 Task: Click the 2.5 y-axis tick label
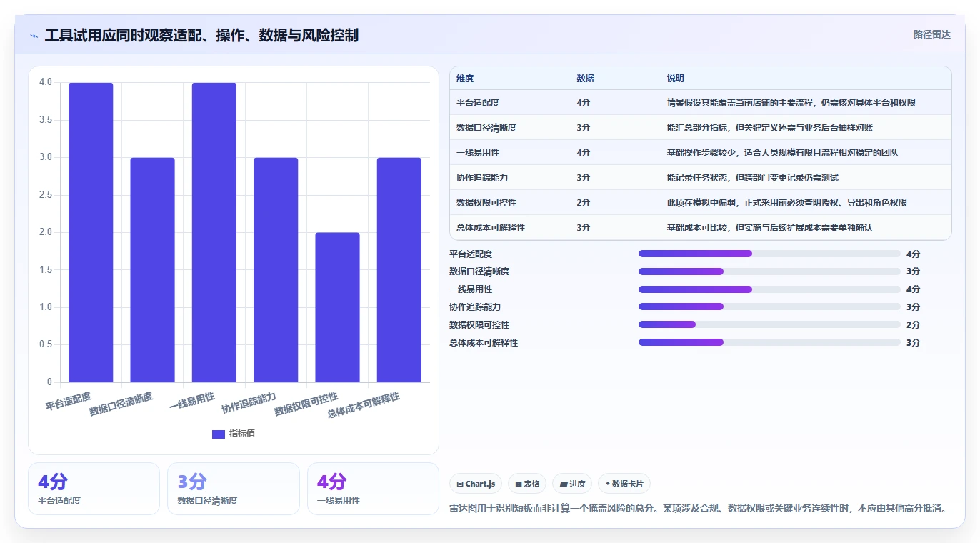tap(46, 194)
